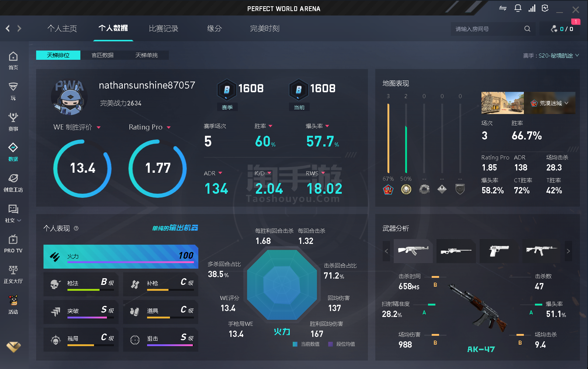Open the 活动 events sidebar icon
The width and height of the screenshot is (588, 369).
click(13, 305)
